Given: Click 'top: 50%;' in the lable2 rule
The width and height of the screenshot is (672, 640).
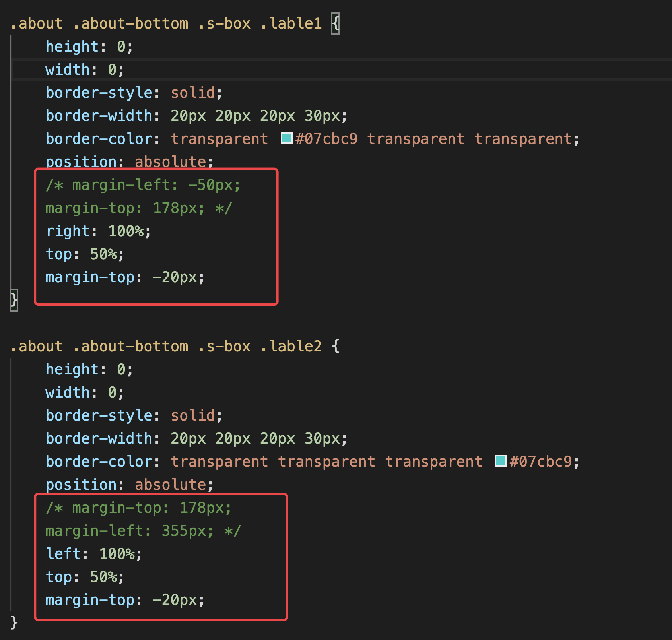Looking at the screenshot, I should [85, 577].
